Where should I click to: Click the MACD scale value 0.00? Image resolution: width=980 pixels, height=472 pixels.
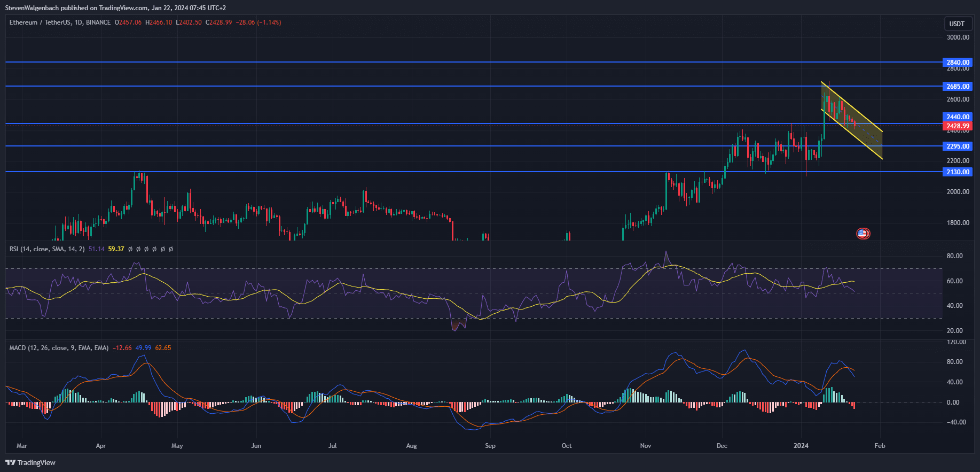pos(953,403)
